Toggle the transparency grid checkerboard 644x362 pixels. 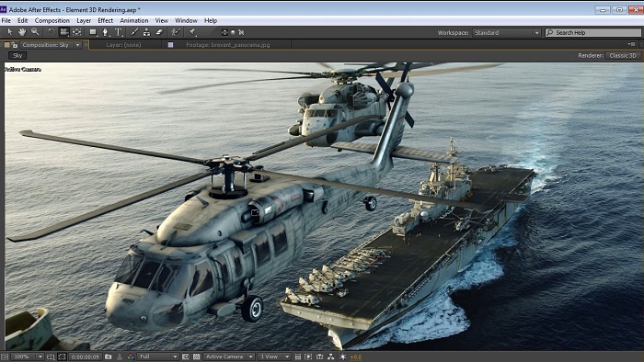tap(197, 356)
